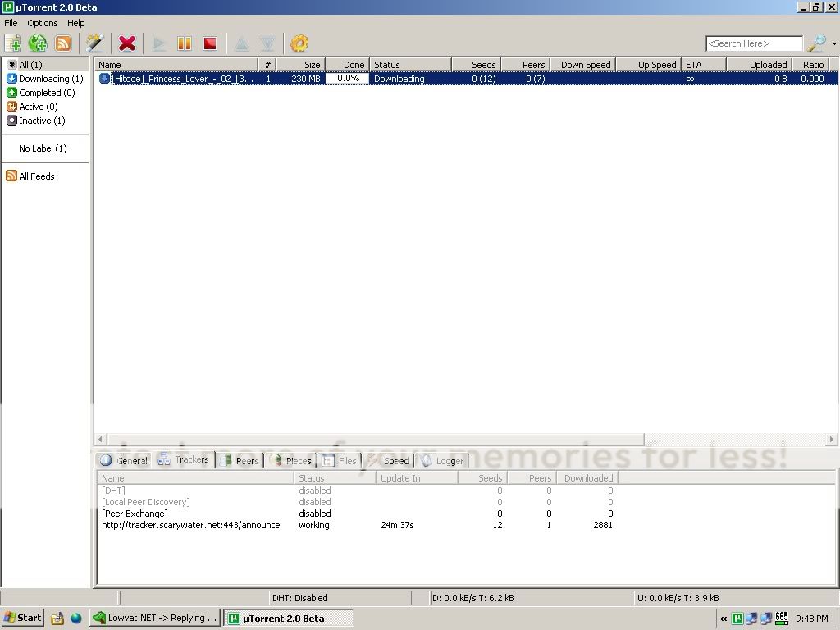This screenshot has height=630, width=840.
Task: Click the Windows Start button
Action: tap(22, 618)
